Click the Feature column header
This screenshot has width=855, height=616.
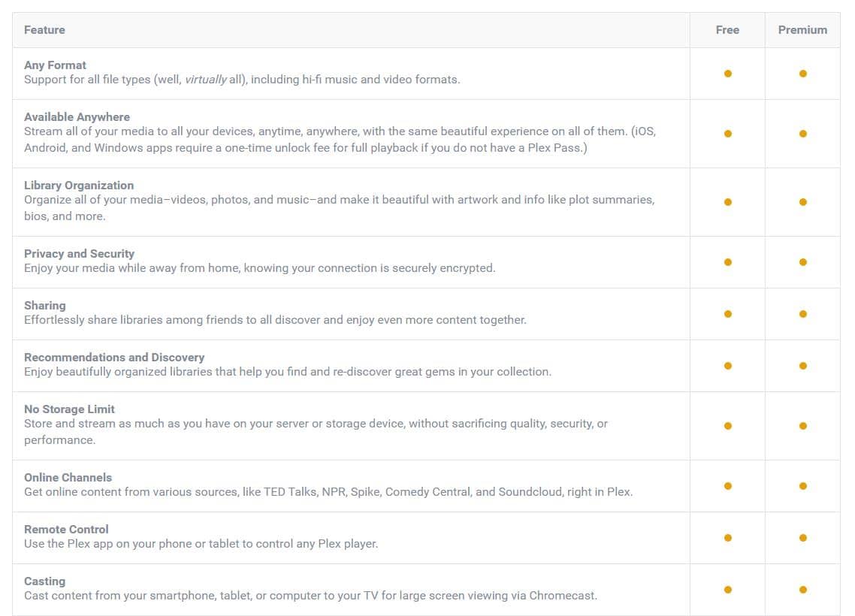[x=44, y=30]
